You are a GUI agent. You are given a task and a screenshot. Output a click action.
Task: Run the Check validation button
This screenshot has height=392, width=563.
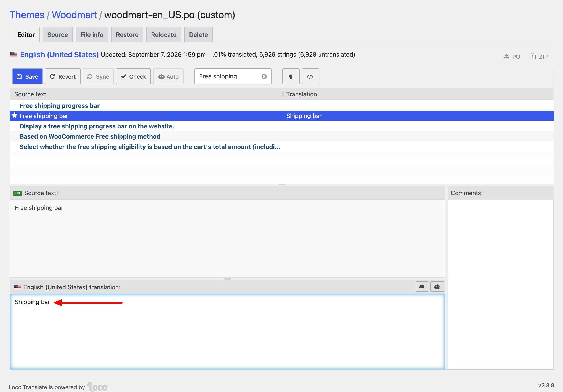[133, 76]
